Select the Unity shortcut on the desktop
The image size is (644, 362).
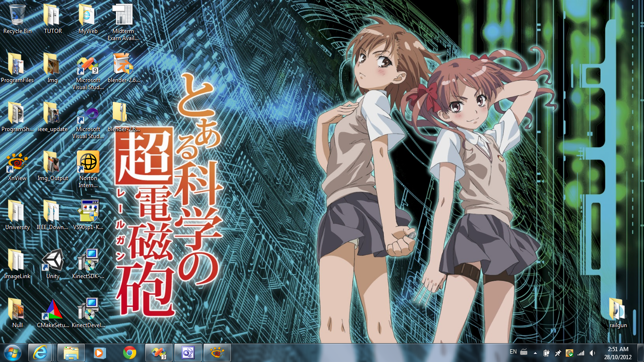[x=52, y=264]
